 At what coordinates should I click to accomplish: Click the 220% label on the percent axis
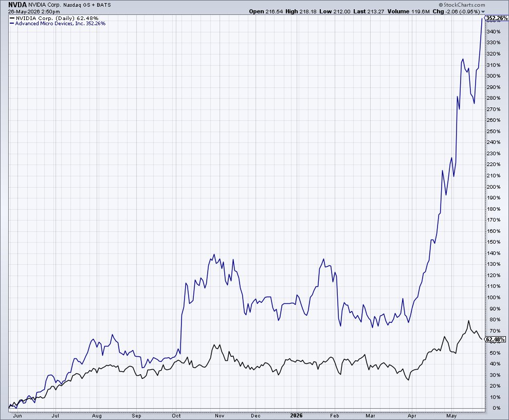(494, 164)
